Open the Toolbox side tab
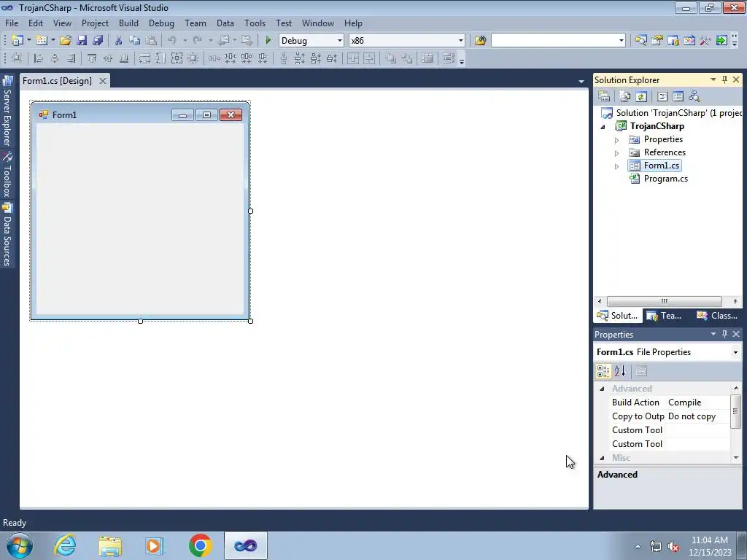The height and width of the screenshot is (560, 747). point(7,175)
